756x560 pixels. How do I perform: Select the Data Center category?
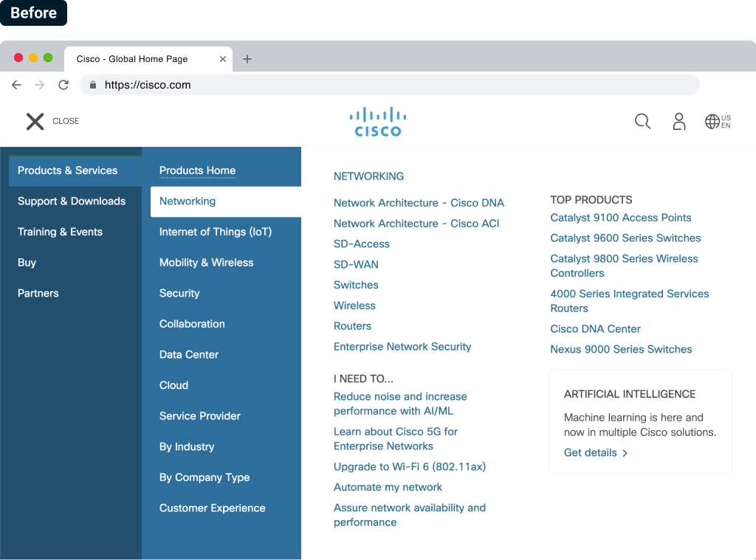(x=189, y=355)
